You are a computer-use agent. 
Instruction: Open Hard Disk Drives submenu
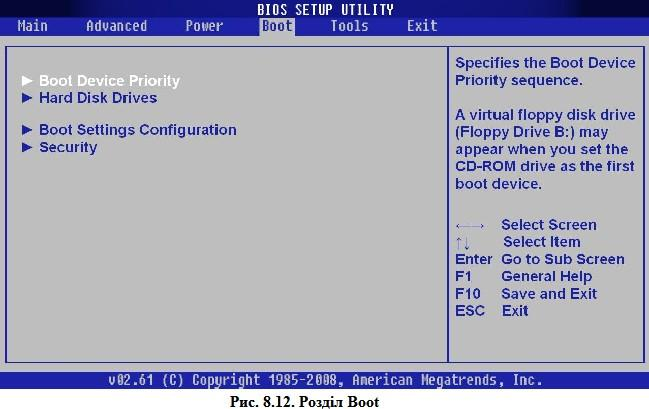(x=98, y=98)
